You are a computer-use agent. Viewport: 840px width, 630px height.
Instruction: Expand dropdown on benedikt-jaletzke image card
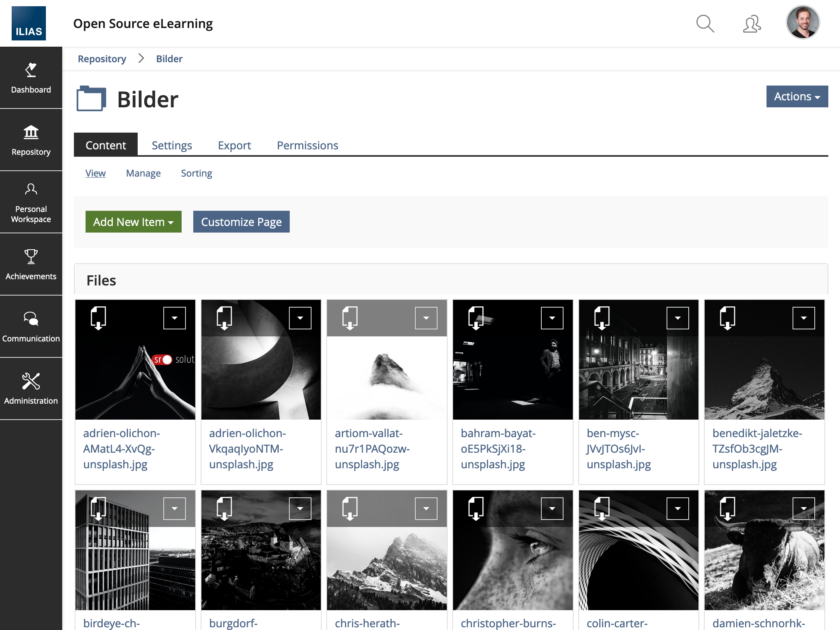(x=803, y=318)
